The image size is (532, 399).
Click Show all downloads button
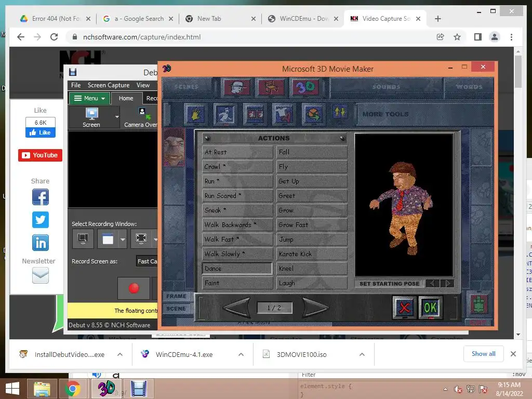pos(484,354)
